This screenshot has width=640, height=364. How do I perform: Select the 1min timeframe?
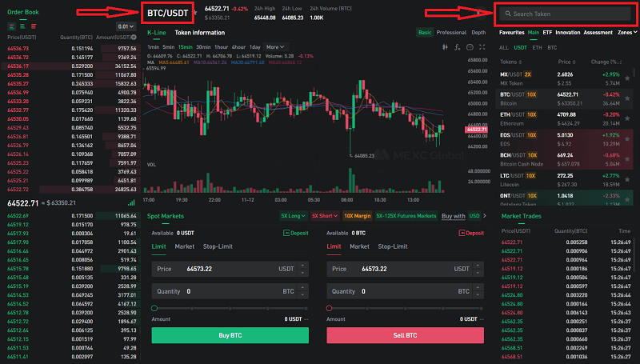tap(153, 47)
